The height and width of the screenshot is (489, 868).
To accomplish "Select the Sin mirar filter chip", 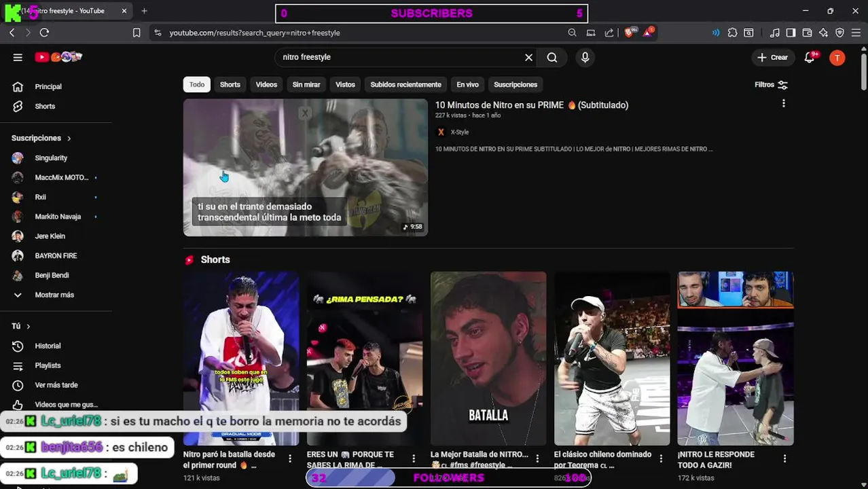I will pos(306,85).
